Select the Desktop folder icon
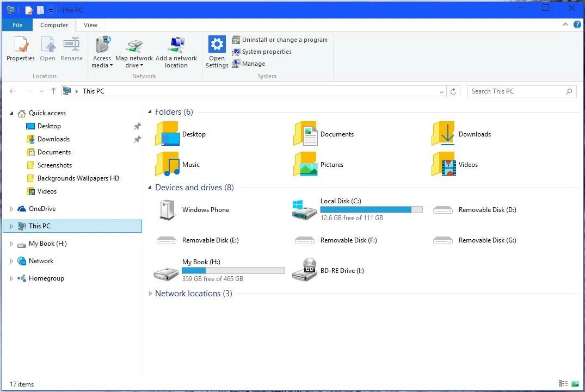Viewport: 585px width, 392px height. (x=167, y=133)
